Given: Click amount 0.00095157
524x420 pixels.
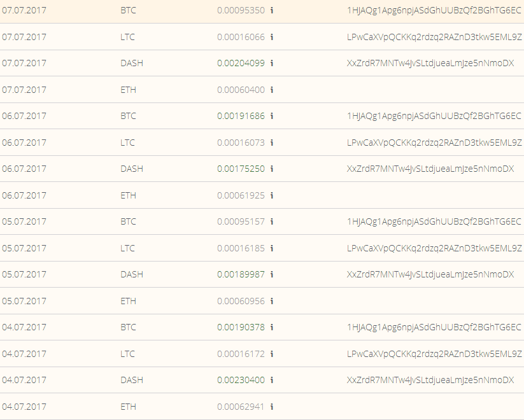Looking at the screenshot, I should tap(241, 221).
